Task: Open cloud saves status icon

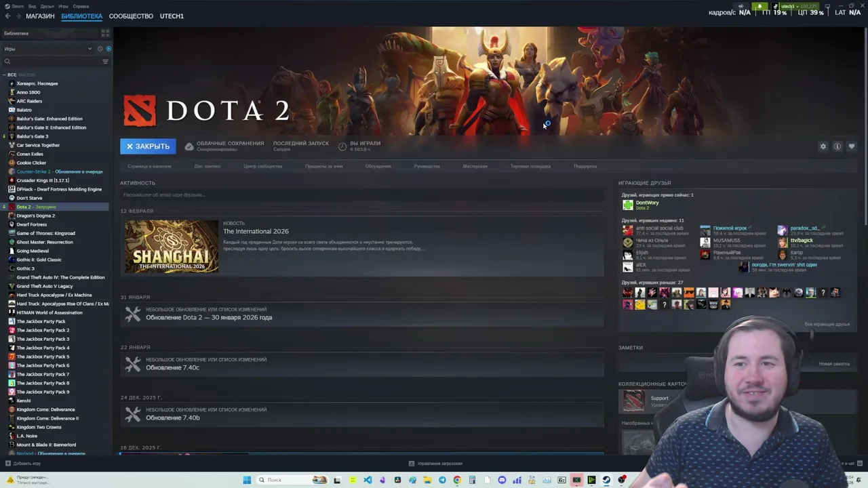Action: point(189,146)
